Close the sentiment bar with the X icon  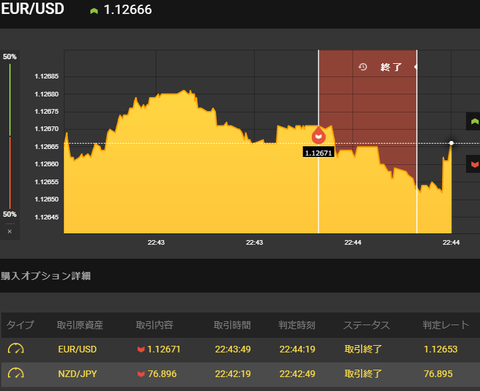[10, 231]
